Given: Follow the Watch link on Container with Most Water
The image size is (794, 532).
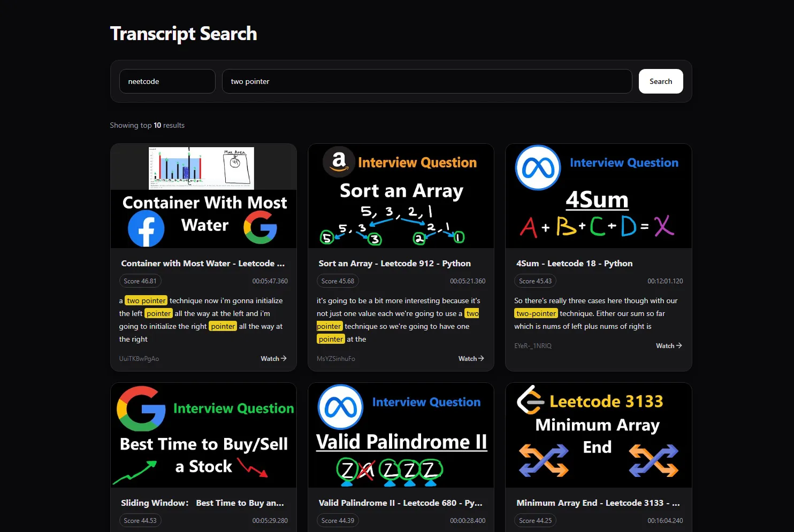Looking at the screenshot, I should click(273, 358).
